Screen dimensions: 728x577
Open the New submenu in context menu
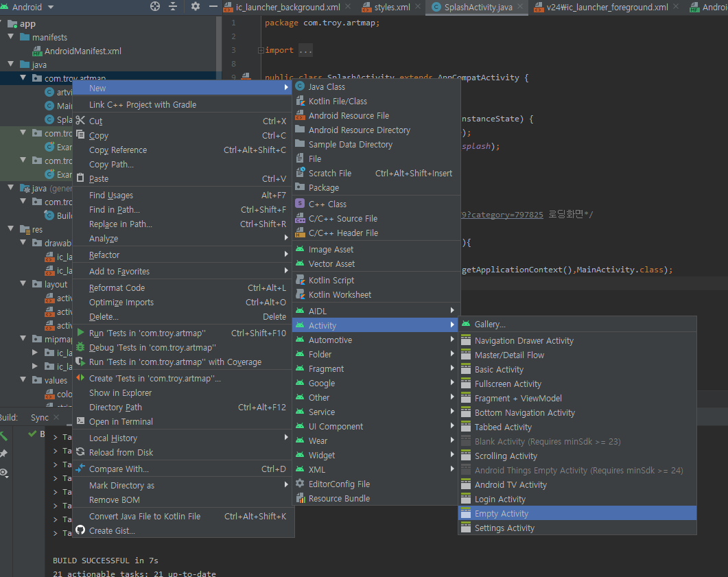[183, 88]
